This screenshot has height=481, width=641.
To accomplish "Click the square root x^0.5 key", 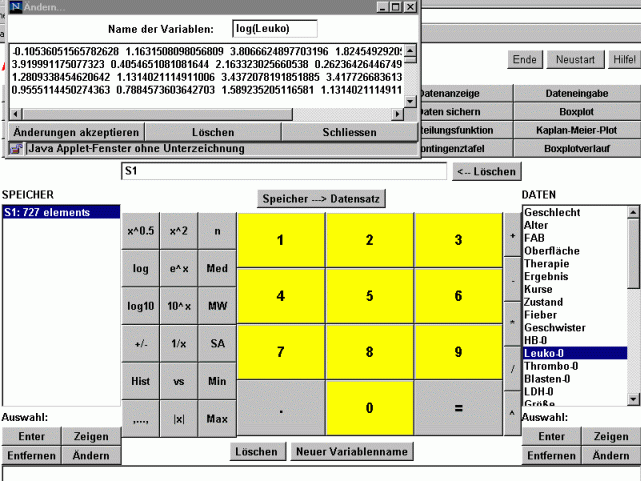I will [140, 231].
